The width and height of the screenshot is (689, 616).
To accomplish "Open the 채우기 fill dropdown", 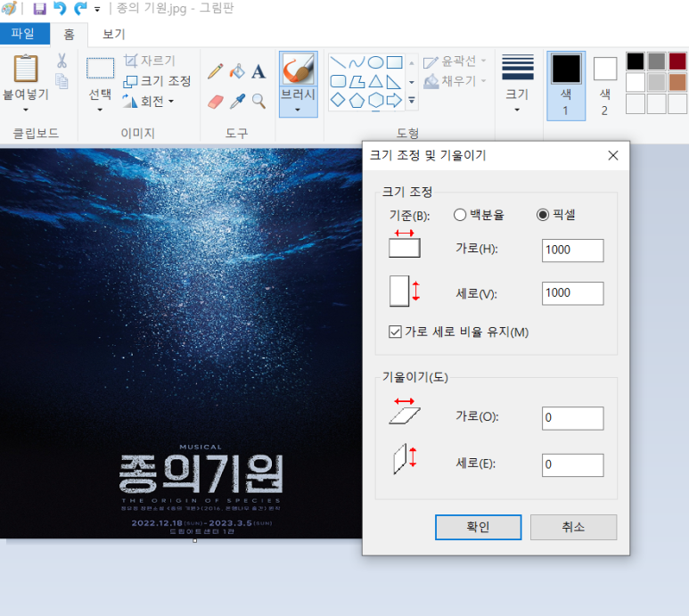I will (455, 81).
